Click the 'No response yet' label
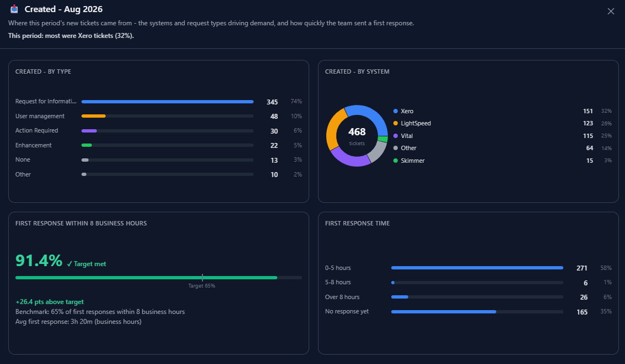The image size is (625, 364). point(347,311)
